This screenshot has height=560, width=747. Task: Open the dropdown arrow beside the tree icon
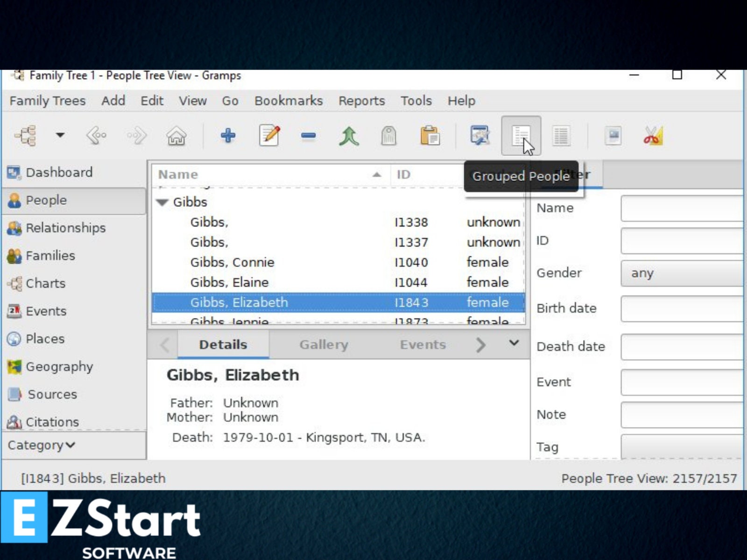pos(60,135)
